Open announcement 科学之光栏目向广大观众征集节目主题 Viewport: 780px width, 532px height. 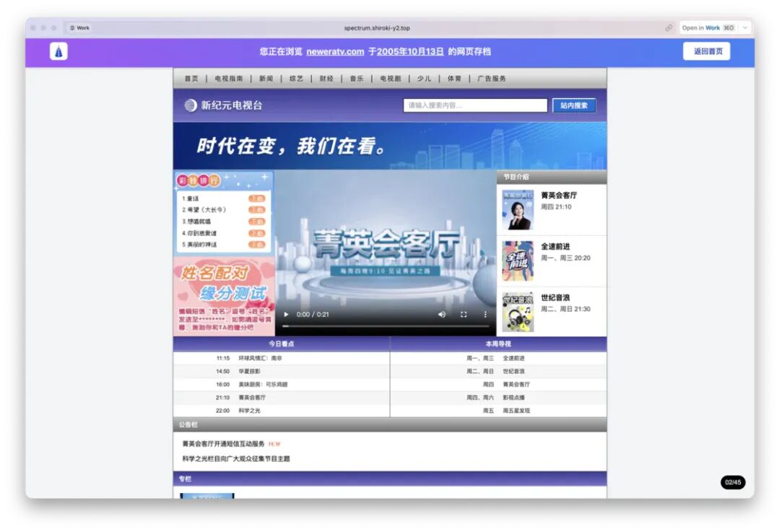pyautogui.click(x=235, y=458)
